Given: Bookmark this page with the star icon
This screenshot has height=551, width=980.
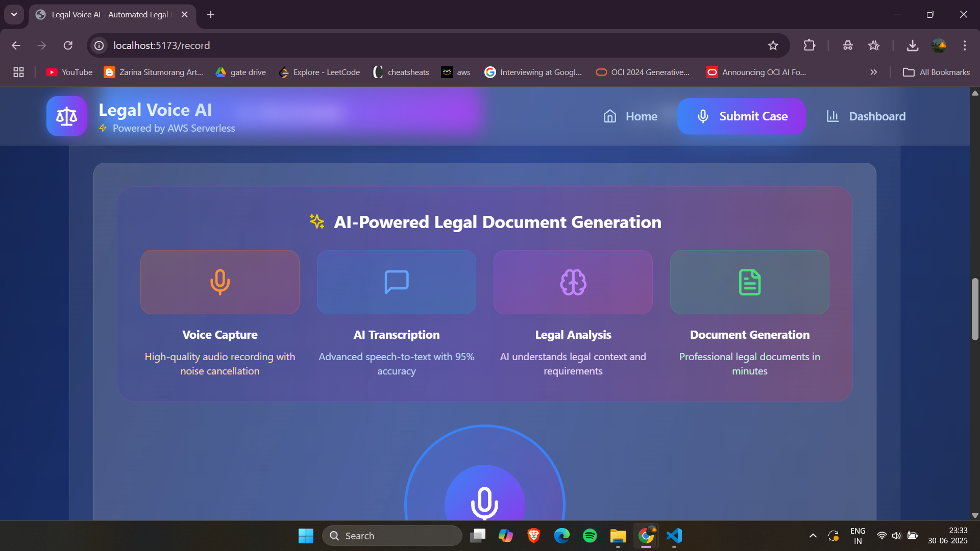Looking at the screenshot, I should point(773,45).
